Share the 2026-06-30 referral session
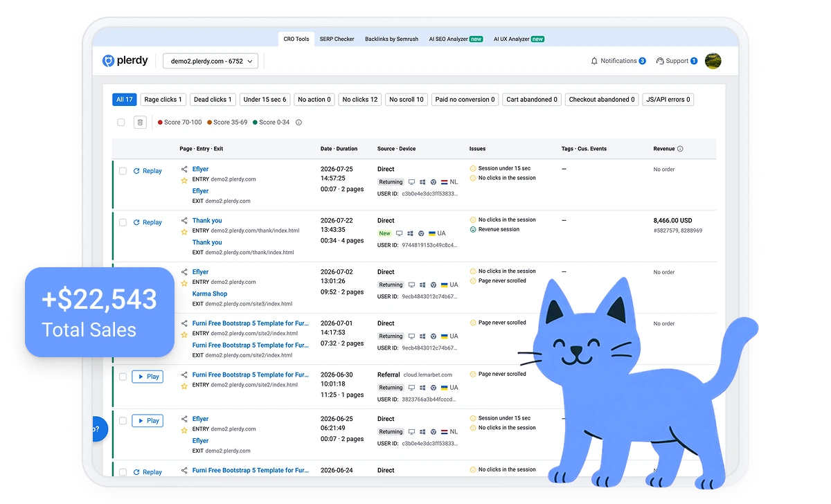 (x=184, y=375)
